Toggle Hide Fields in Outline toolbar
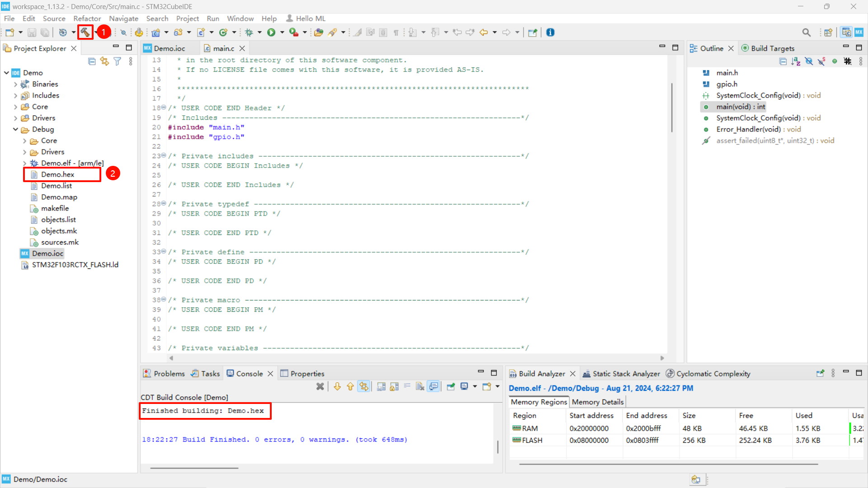Screen dimensions: 868x488 click(x=809, y=61)
